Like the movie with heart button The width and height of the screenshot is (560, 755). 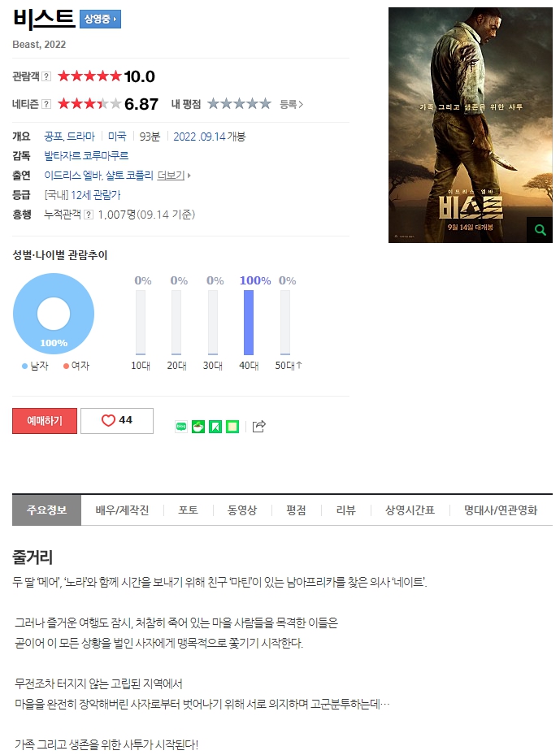coord(117,421)
